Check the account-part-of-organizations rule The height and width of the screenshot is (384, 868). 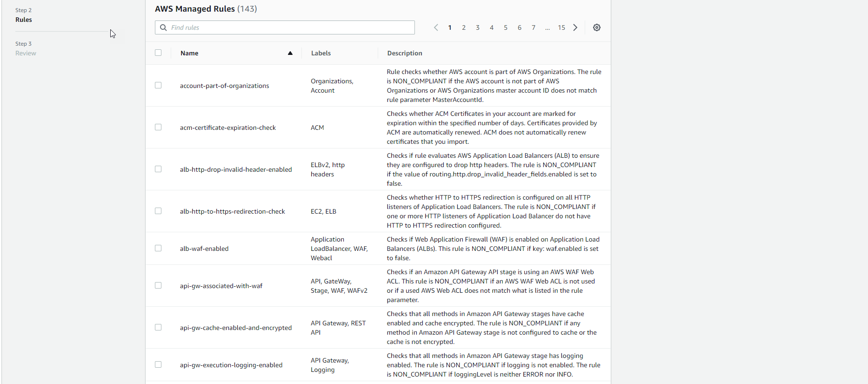coord(158,85)
